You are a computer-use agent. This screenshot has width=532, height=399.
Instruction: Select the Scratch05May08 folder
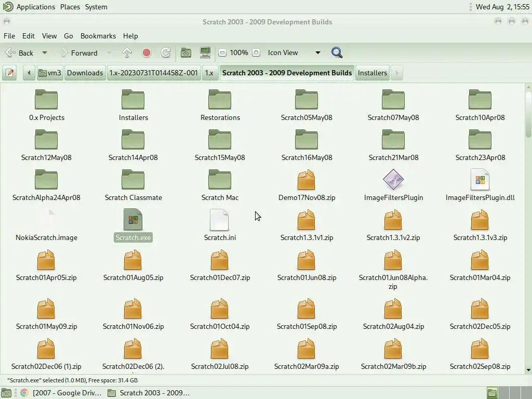pos(307,105)
